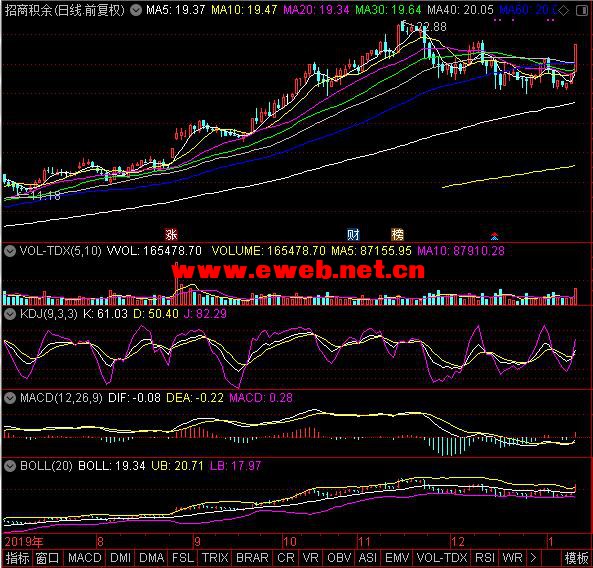Switch to the VR indicator tab
The height and width of the screenshot is (568, 593).
(310, 558)
